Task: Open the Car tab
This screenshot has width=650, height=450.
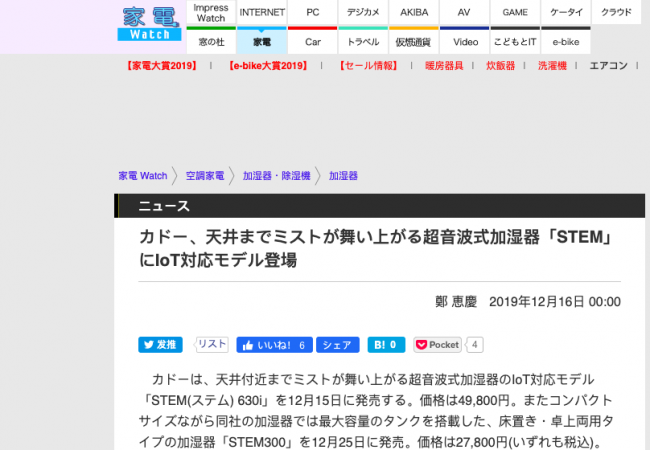Action: pyautogui.click(x=313, y=41)
